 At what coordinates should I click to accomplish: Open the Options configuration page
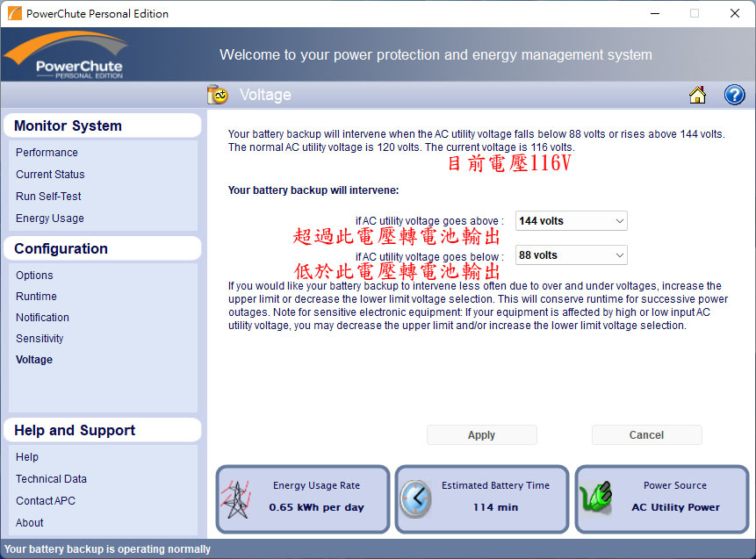point(34,276)
